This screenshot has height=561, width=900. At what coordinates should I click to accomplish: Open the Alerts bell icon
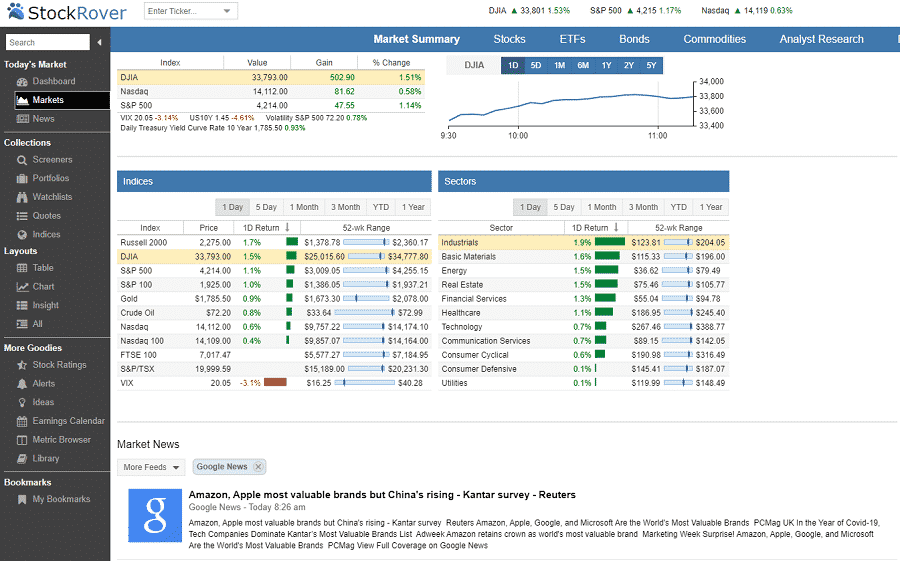coord(23,384)
